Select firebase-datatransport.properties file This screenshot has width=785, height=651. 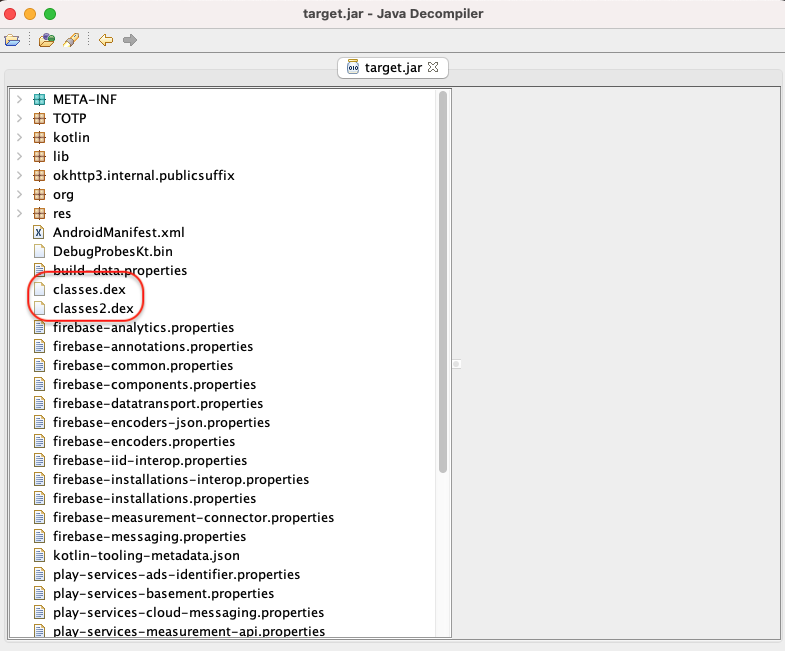pos(158,404)
